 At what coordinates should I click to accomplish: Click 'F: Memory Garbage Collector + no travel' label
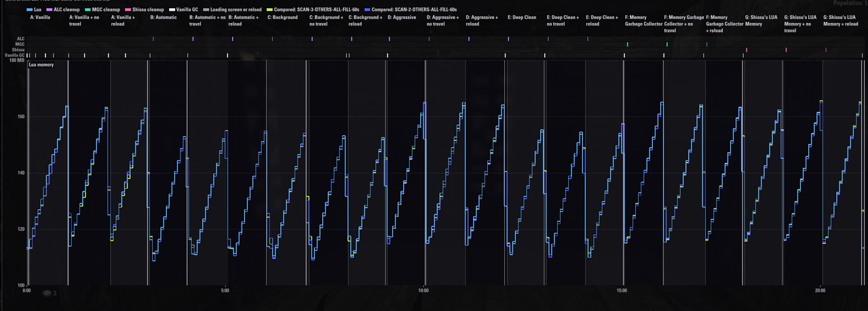pyautogui.click(x=684, y=24)
